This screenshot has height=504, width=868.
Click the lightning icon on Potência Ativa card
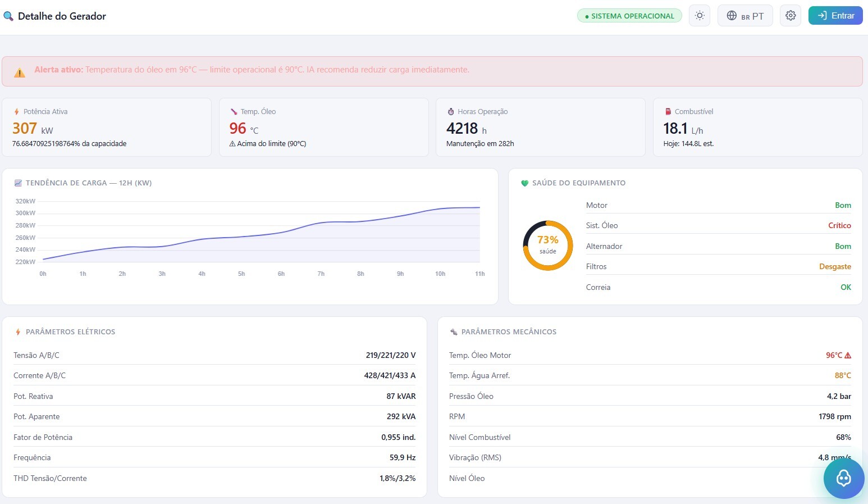point(16,112)
